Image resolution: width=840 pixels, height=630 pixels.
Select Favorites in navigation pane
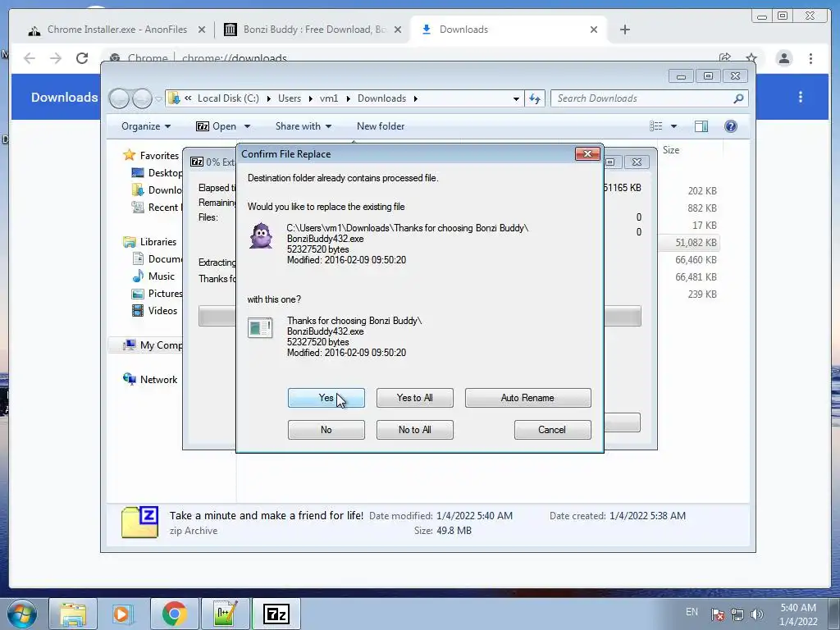159,155
